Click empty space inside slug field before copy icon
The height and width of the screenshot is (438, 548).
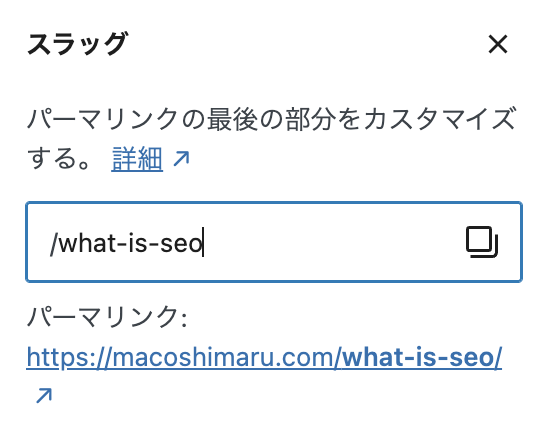332,242
